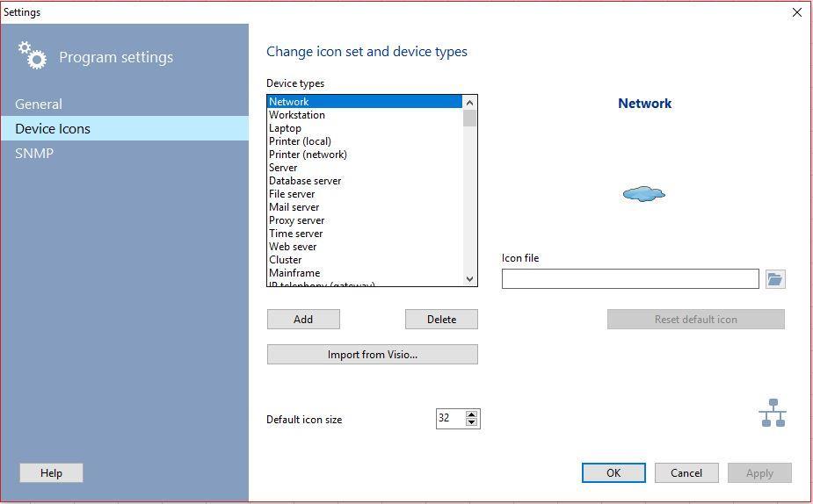Close the Settings window
The height and width of the screenshot is (504, 813).
tap(797, 12)
